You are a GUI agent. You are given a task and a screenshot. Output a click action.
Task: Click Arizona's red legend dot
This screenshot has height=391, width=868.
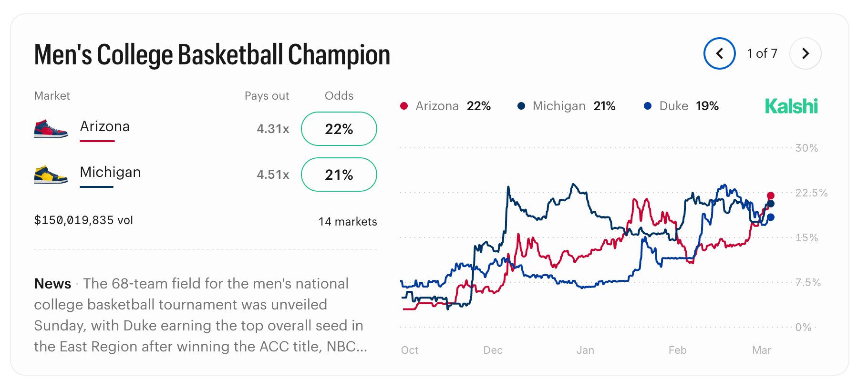point(404,106)
